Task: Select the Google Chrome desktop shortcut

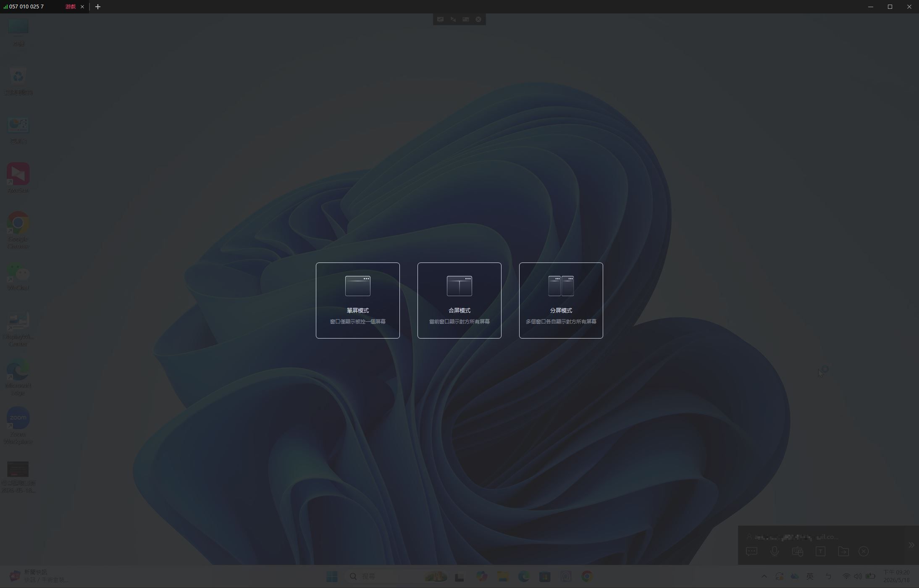Action: pyautogui.click(x=18, y=230)
